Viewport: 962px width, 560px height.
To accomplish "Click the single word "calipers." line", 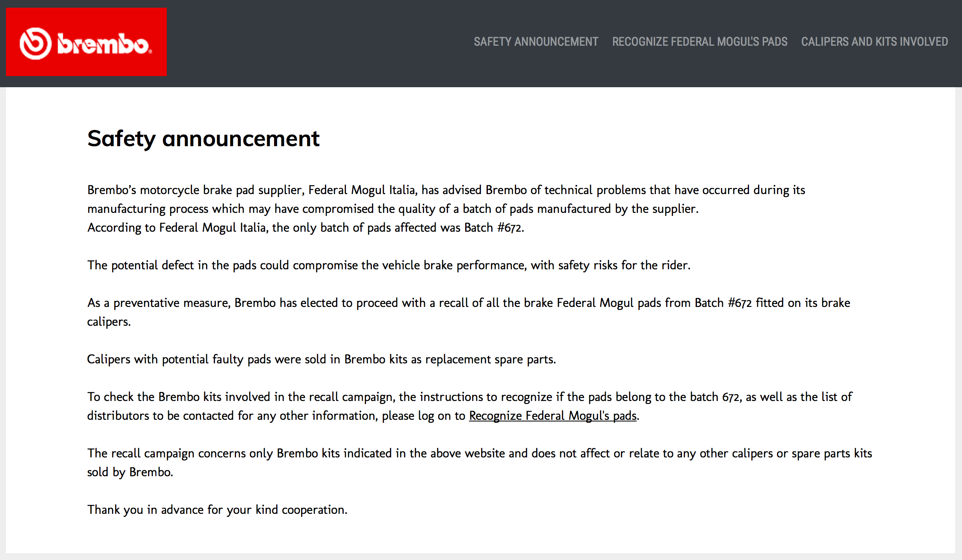I will [109, 321].
